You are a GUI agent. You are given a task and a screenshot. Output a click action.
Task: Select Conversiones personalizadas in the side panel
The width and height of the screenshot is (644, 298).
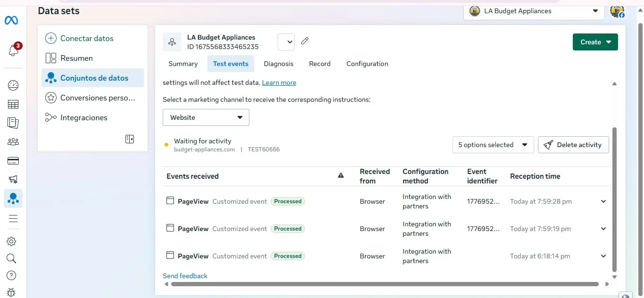click(92, 98)
